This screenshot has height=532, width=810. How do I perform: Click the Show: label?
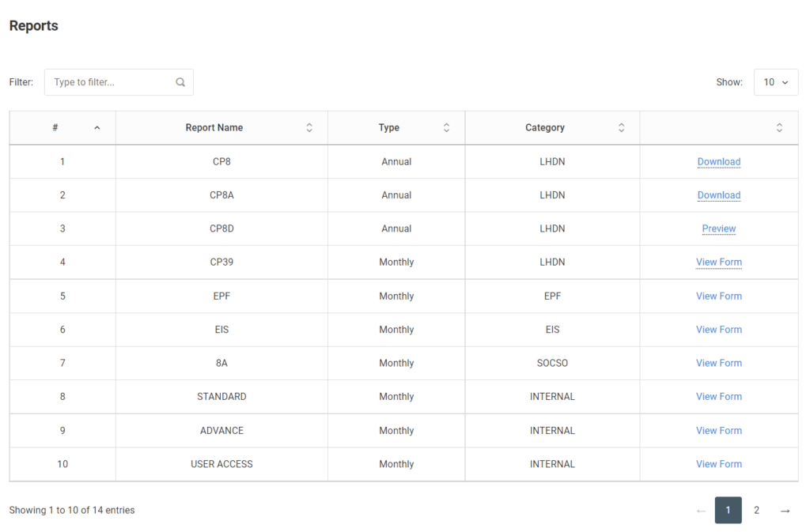729,82
